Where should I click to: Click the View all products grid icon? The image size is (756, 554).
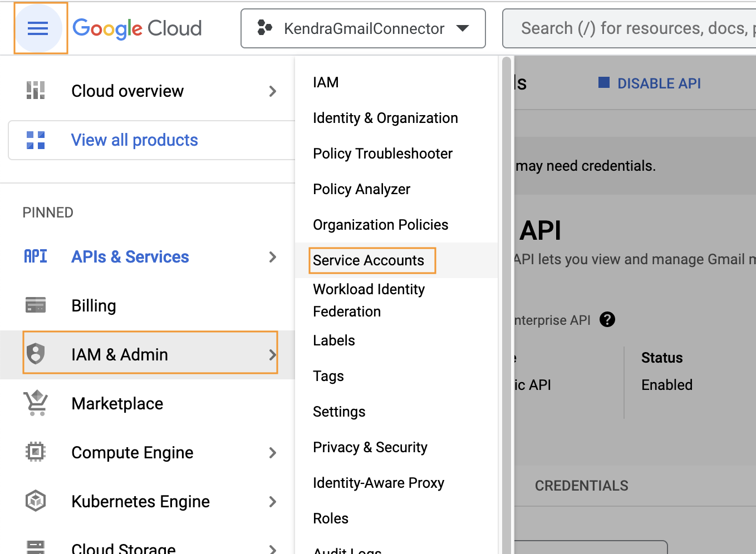coord(36,140)
